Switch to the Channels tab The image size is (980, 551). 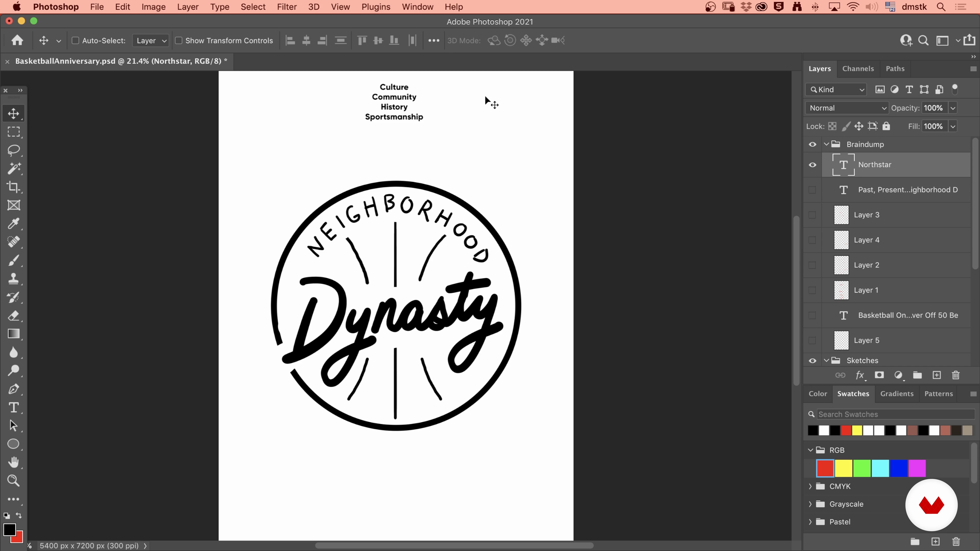[858, 69]
